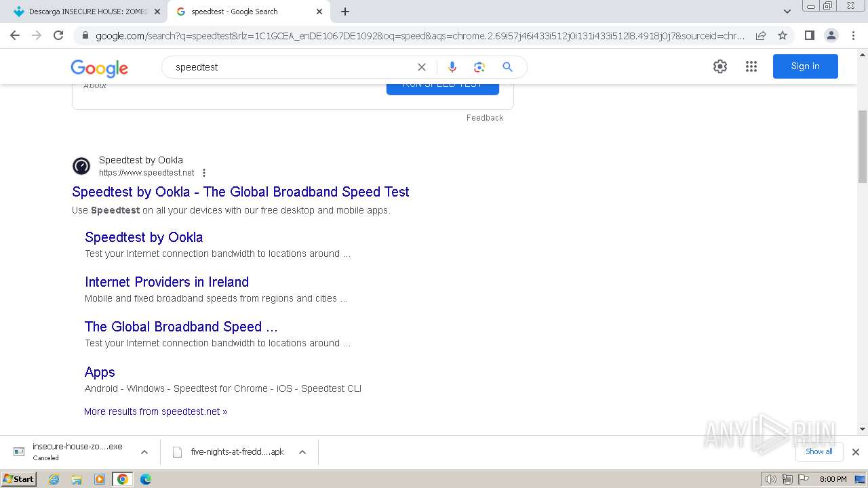The image size is (868, 488).
Task: Bookmark this page with the star
Action: tap(783, 35)
